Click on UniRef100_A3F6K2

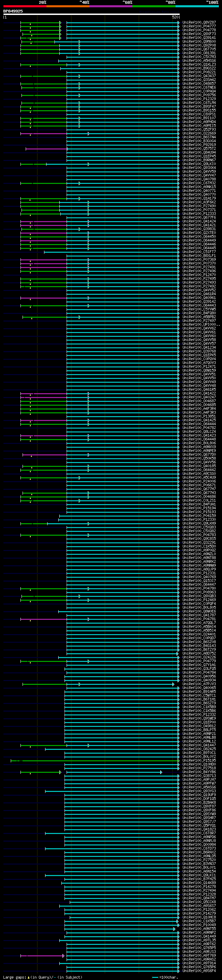click(x=199, y=202)
